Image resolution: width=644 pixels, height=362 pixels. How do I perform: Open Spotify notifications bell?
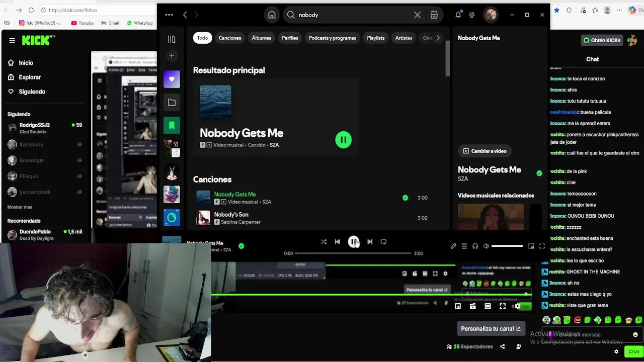458,15
